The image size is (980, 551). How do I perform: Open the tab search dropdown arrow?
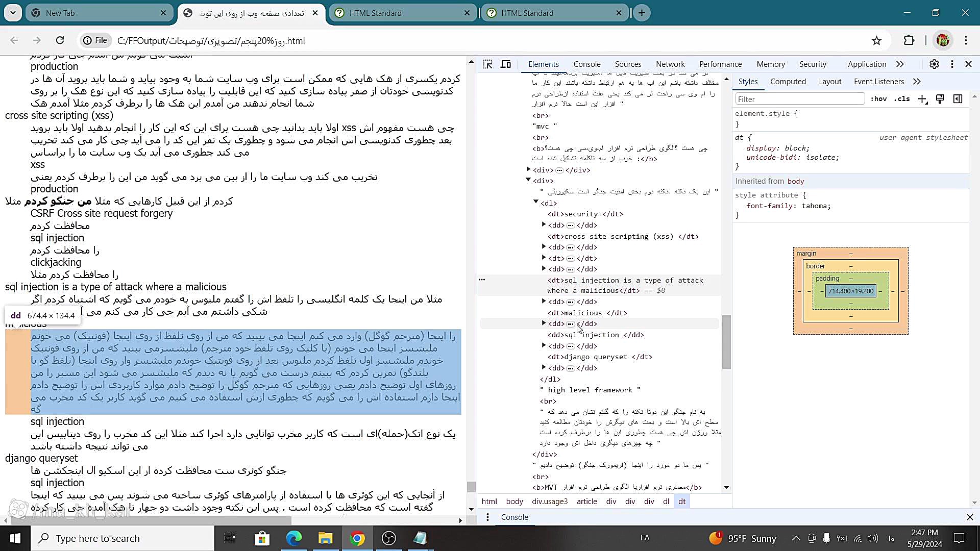[x=13, y=13]
